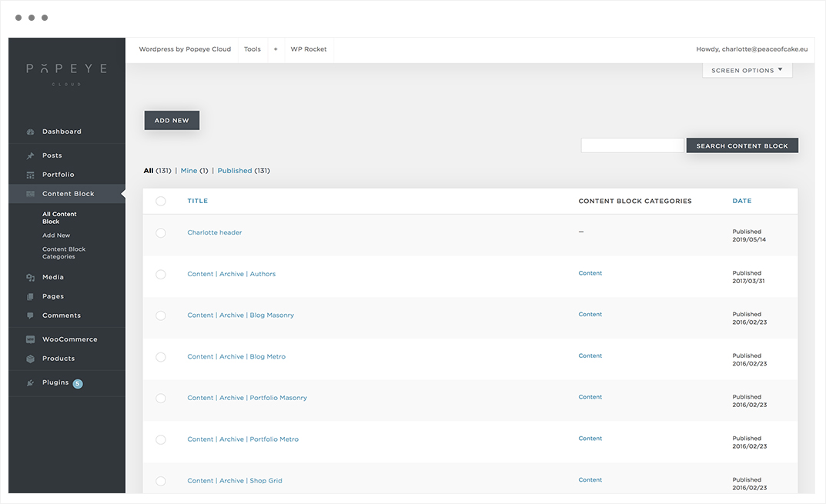Check the Portfolio Masonry row checkbox
The height and width of the screenshot is (504, 826).
point(161,398)
